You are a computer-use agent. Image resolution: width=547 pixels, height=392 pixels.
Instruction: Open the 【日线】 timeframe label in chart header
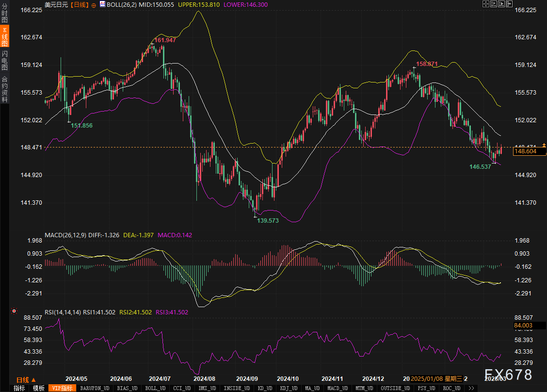pyautogui.click(x=79, y=4)
